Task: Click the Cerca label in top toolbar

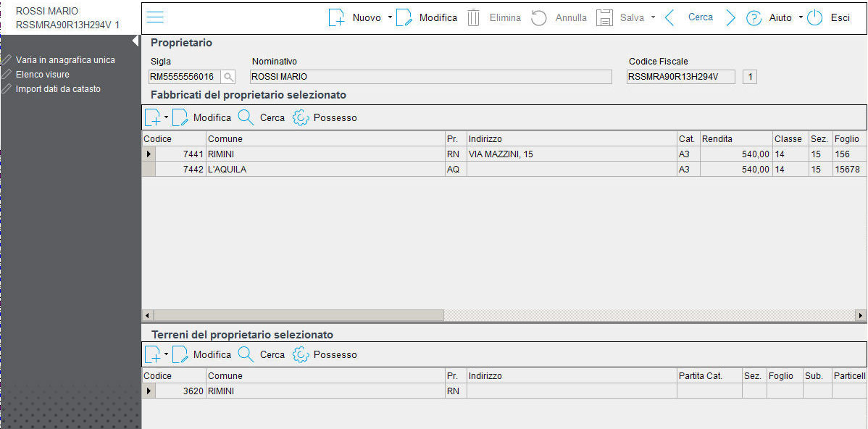Action: [700, 17]
